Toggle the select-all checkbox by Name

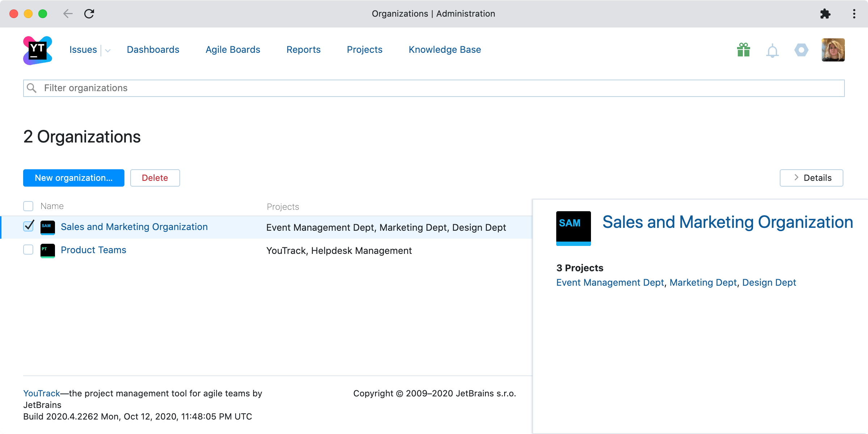(x=28, y=206)
